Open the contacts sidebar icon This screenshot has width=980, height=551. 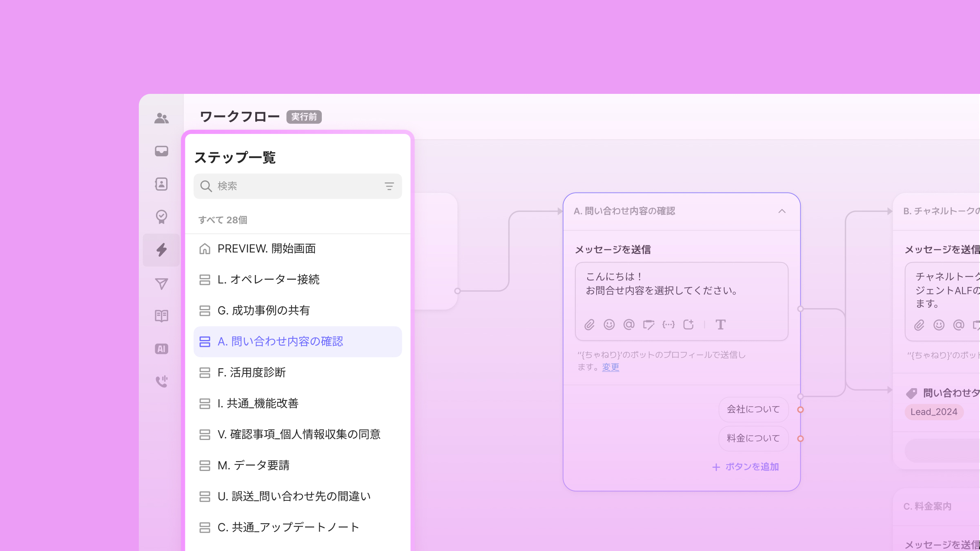pyautogui.click(x=161, y=184)
